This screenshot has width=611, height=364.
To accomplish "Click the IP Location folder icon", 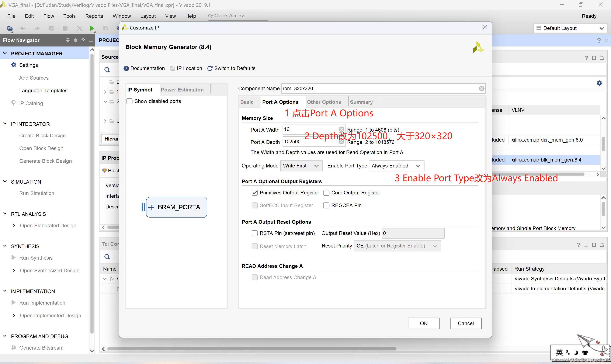I will [173, 68].
